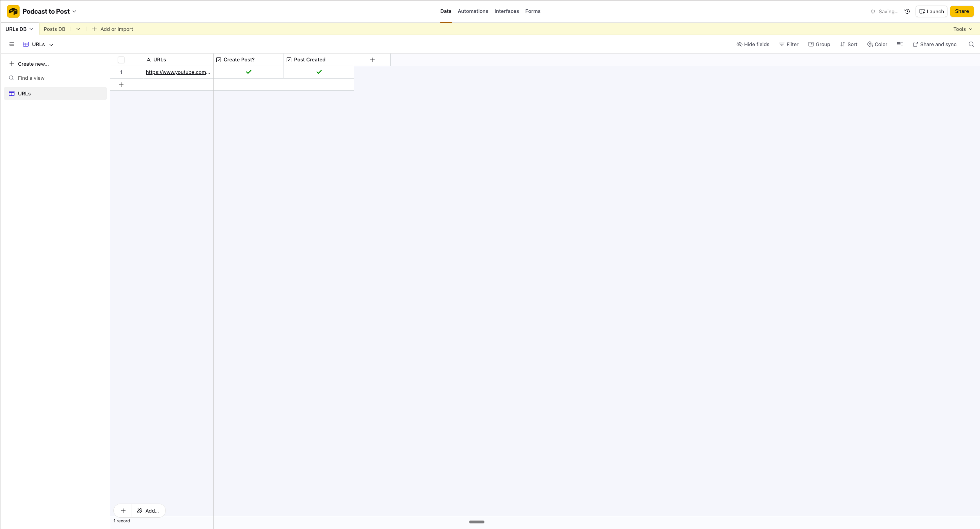Switch to the Automations tab
Viewport: 980px width, 529px height.
[x=472, y=11]
